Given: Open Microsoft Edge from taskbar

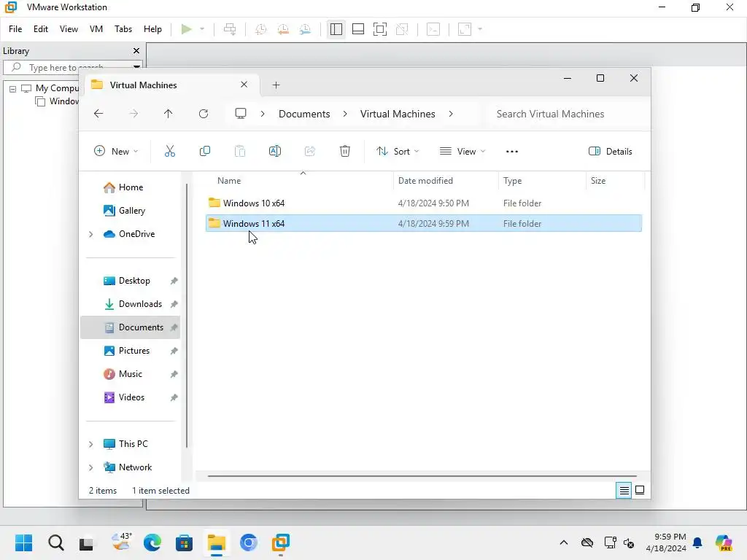Looking at the screenshot, I should tap(152, 542).
